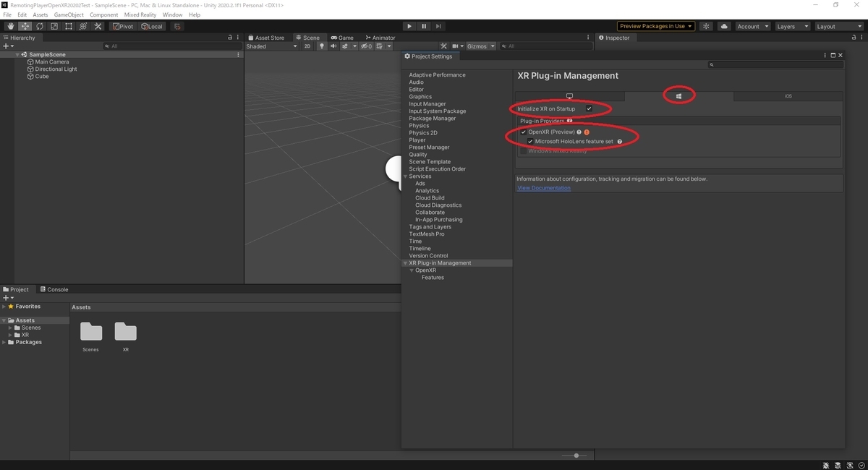Click Plug-in Providers help icon
868x470 pixels.
click(x=569, y=121)
